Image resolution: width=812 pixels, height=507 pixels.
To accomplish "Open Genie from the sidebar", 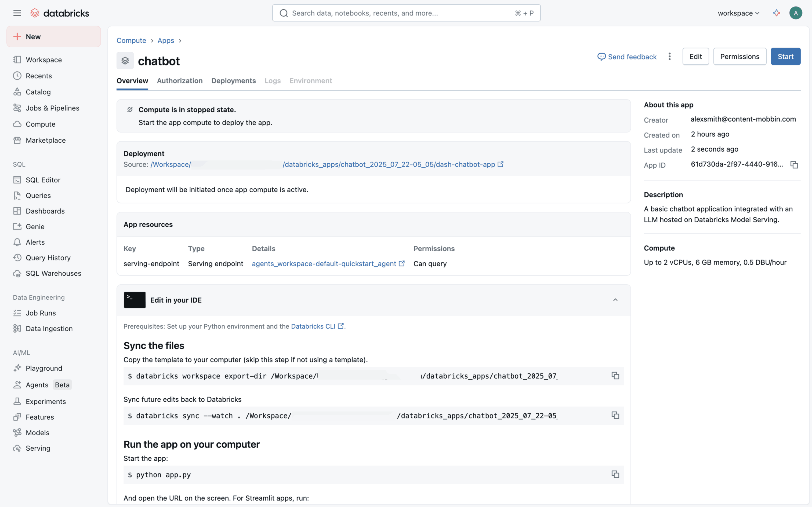I will (35, 227).
